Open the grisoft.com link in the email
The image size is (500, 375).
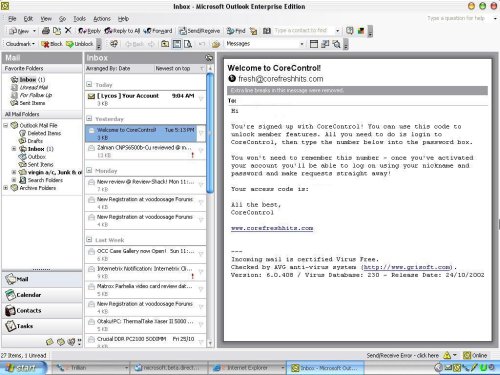coord(407,267)
